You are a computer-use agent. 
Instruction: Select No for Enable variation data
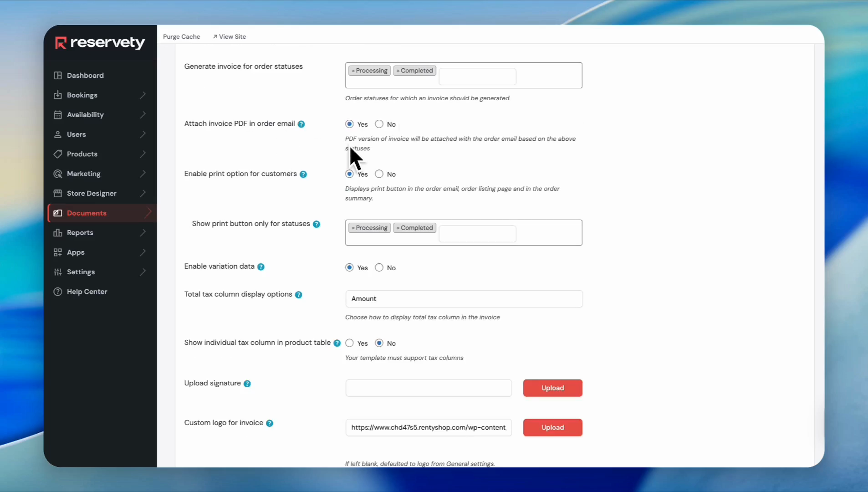(x=379, y=267)
